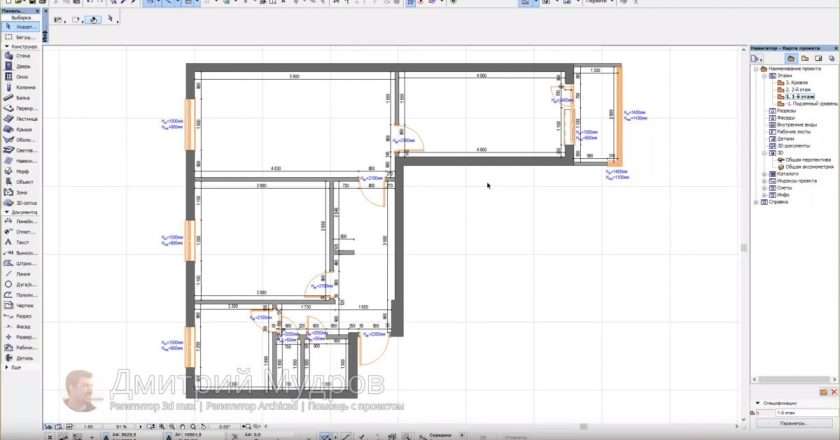Image resolution: width=840 pixels, height=440 pixels.
Task: Select the Arrow (Указатель) tool
Action: pyautogui.click(x=20, y=27)
